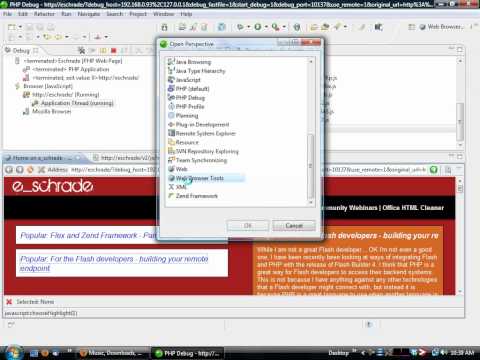The width and height of the screenshot is (480, 360).
Task: Click the New file toolbar icon
Action: point(12,27)
